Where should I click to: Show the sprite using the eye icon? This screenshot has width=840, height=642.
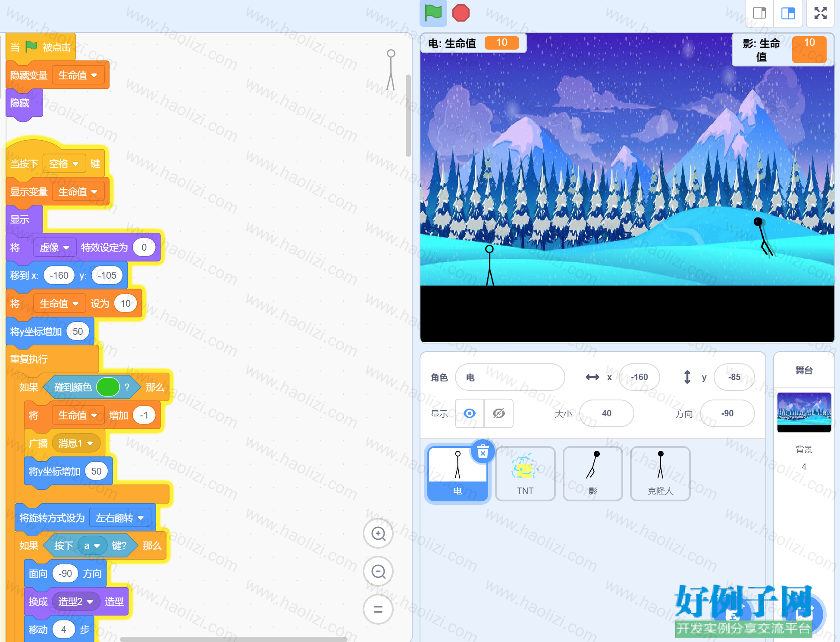point(470,413)
